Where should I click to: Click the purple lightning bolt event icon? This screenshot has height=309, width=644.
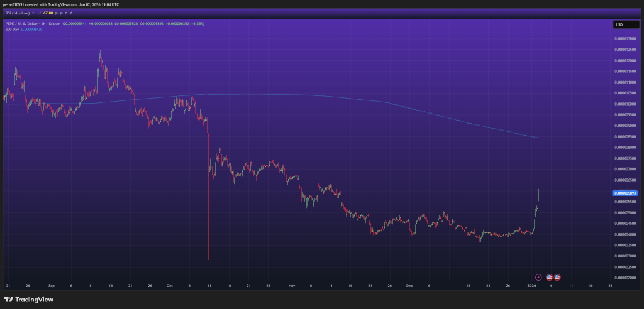[x=538, y=276]
